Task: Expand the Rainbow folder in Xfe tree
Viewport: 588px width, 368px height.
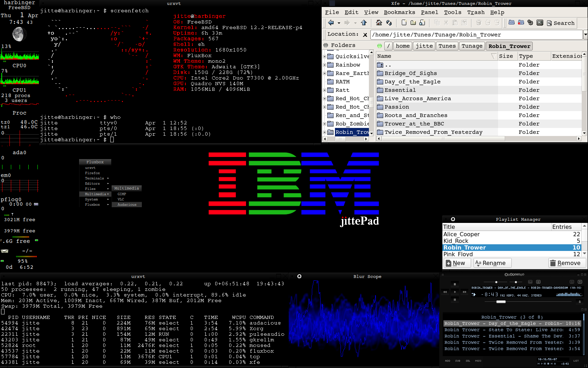Action: click(x=324, y=65)
